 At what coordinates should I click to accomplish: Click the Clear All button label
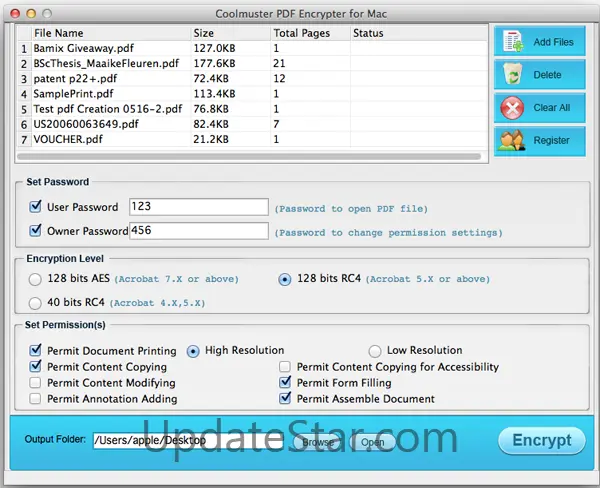[x=551, y=108]
